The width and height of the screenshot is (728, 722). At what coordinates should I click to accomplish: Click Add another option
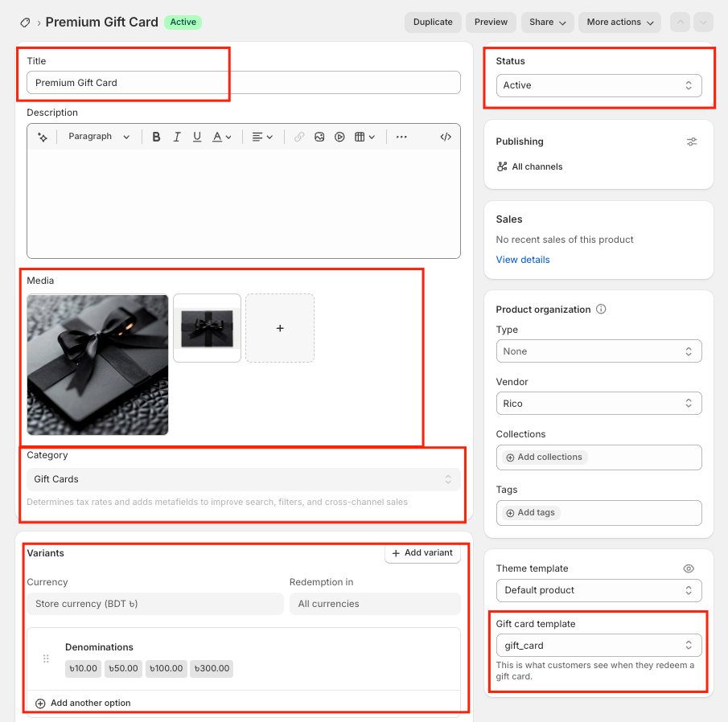(x=84, y=704)
